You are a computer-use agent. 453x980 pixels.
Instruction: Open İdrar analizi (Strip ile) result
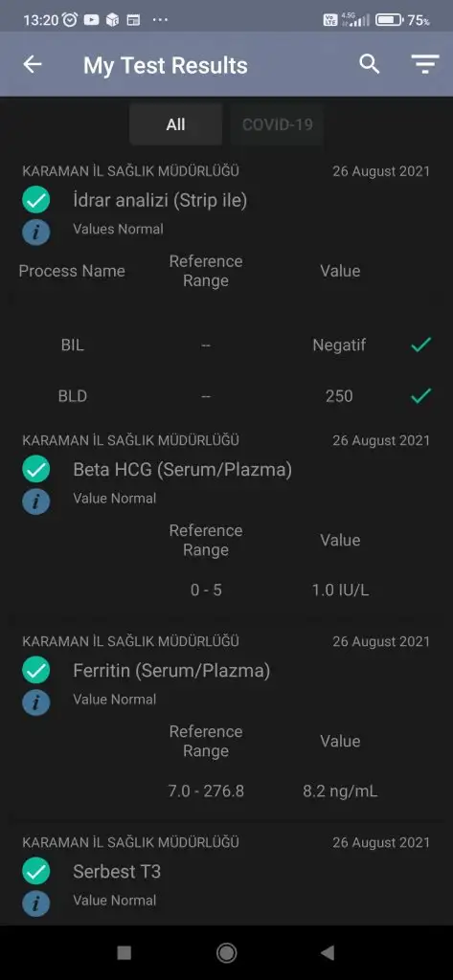[x=160, y=201]
